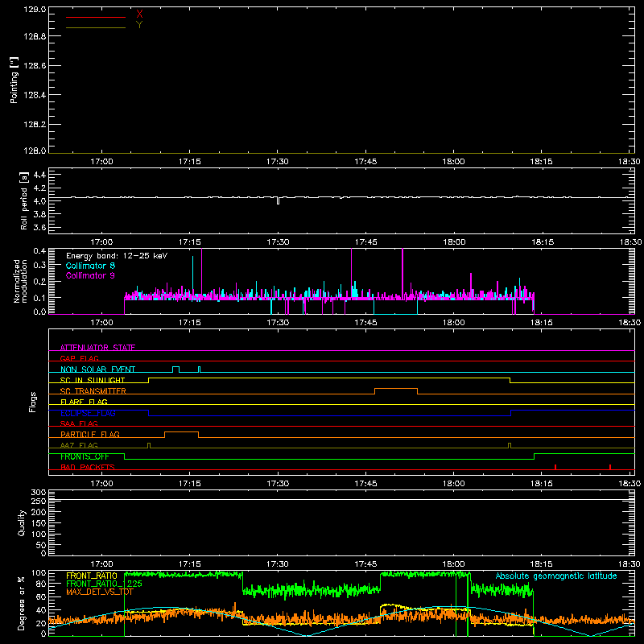Click the FRONTS_OFF flag label
The height and width of the screenshot is (644, 644).
tap(85, 456)
